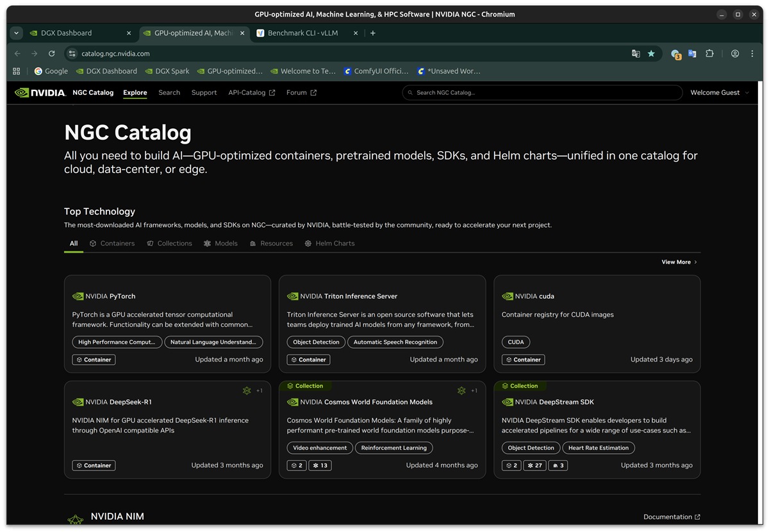
Task: Focus the Search NGC Catalog field
Action: click(542, 93)
